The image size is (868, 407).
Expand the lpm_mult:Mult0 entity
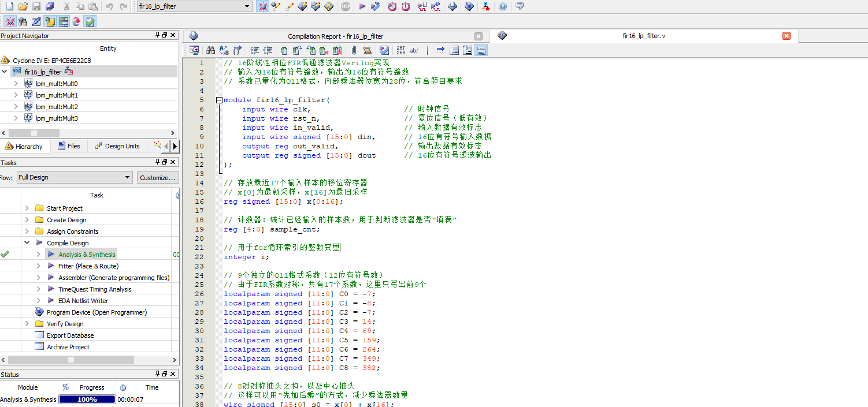pos(16,84)
